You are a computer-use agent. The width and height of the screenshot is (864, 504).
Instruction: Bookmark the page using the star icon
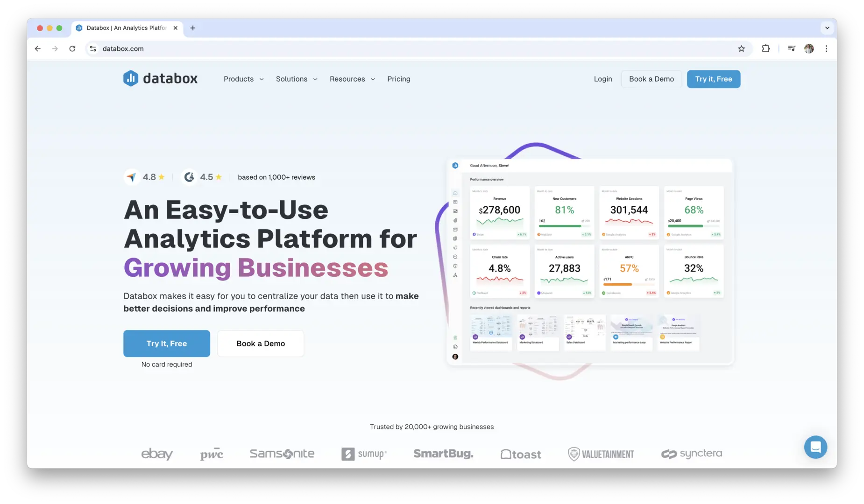741,49
